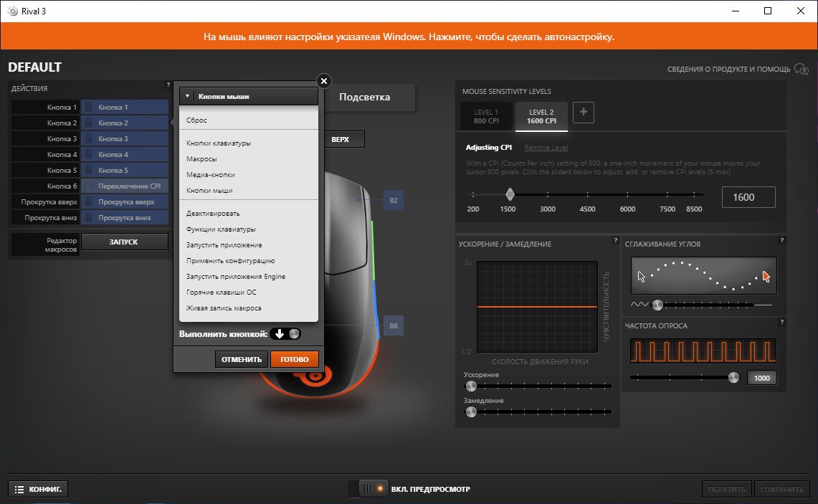Click the acceleration graph area
Image resolution: width=818 pixels, height=504 pixels.
538,307
